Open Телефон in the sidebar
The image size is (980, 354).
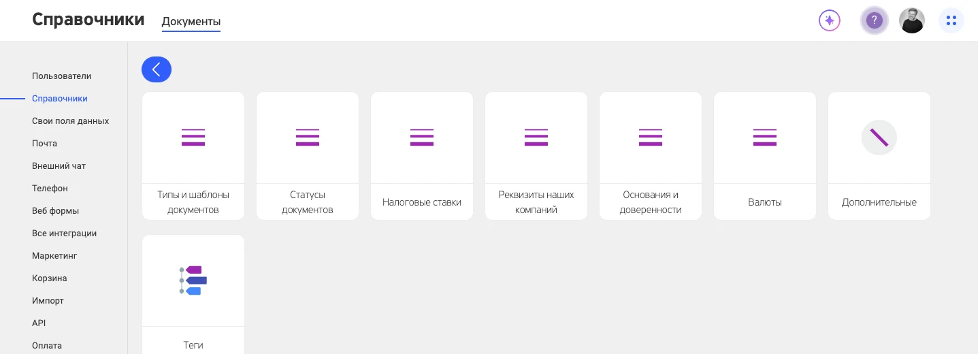tap(50, 189)
